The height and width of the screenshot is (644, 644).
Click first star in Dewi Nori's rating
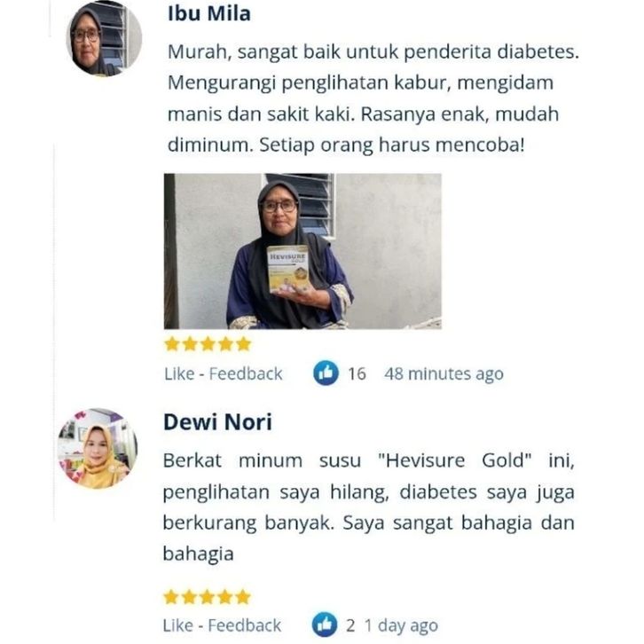[171, 597]
